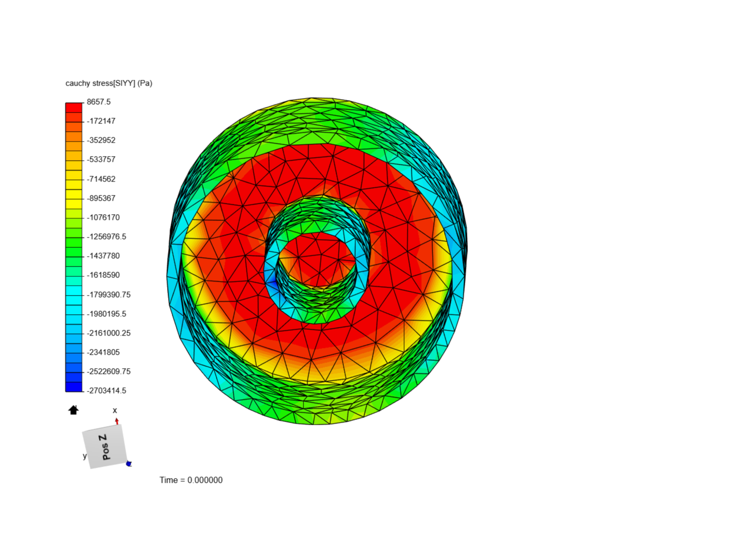Click the legend value -895367
The height and width of the screenshot is (560, 747).
click(x=101, y=198)
